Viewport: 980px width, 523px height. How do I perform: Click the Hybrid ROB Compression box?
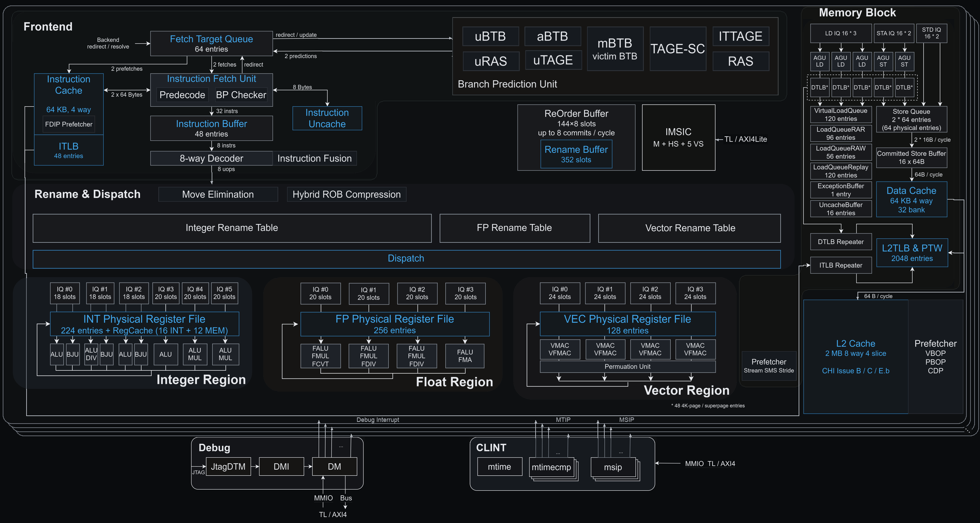(347, 194)
